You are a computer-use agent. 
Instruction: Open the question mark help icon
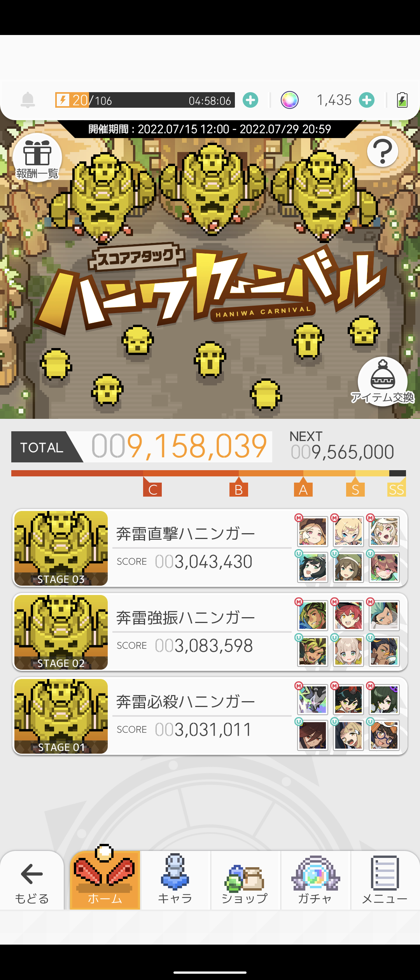383,151
